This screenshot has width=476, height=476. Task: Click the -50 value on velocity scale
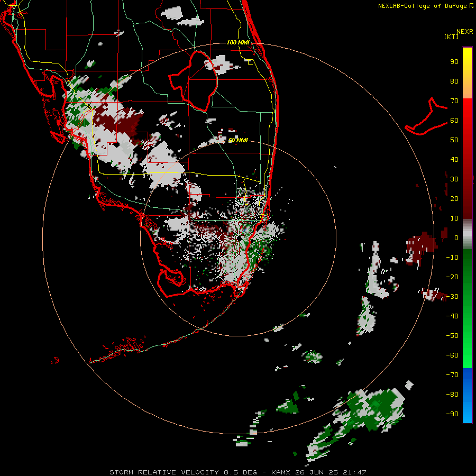452,336
